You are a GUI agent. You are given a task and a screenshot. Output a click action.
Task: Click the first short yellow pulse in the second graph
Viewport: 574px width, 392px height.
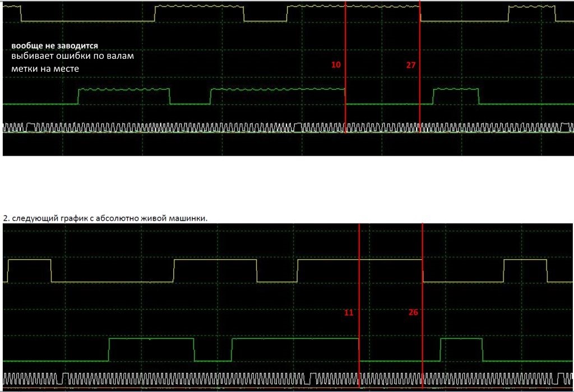point(29,270)
